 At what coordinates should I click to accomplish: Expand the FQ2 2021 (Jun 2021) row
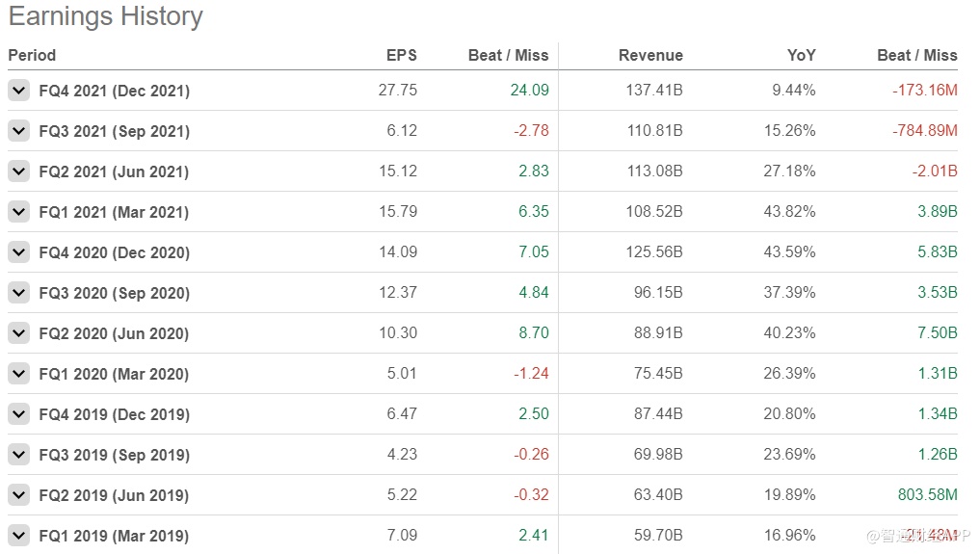(18, 171)
